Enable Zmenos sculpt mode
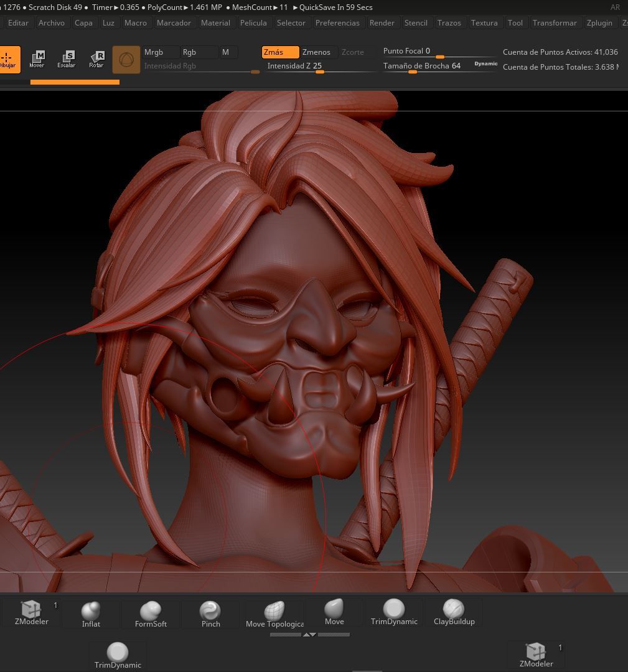 click(x=319, y=52)
